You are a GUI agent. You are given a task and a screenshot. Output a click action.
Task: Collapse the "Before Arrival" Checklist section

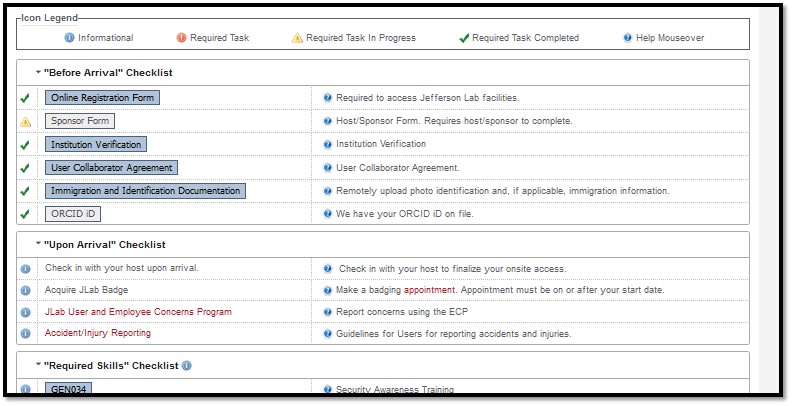[38, 73]
